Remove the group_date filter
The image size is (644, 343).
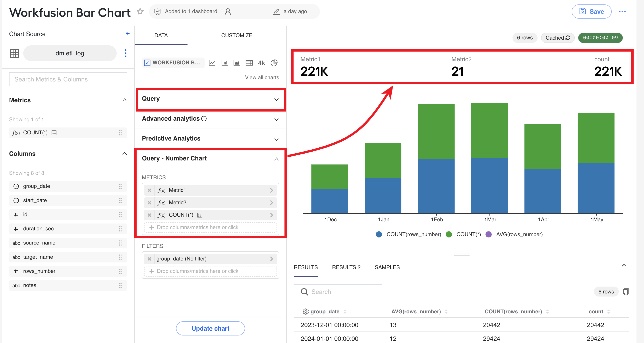tap(149, 259)
